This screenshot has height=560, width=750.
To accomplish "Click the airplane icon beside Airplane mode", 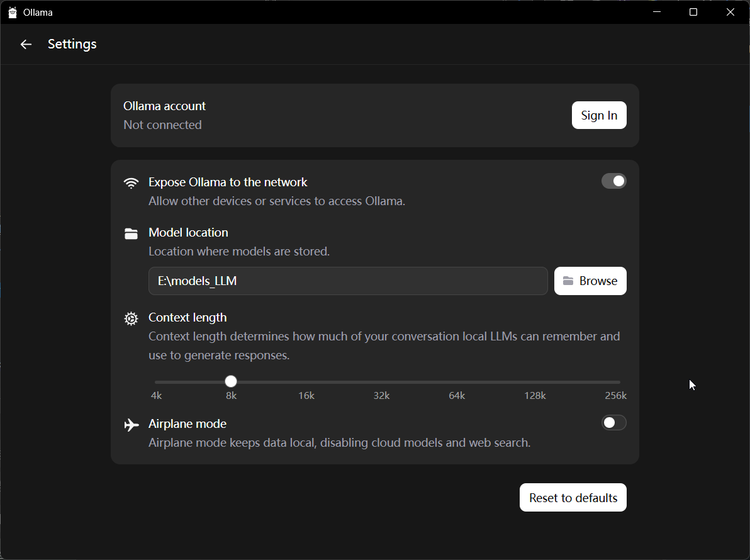I will click(x=131, y=425).
